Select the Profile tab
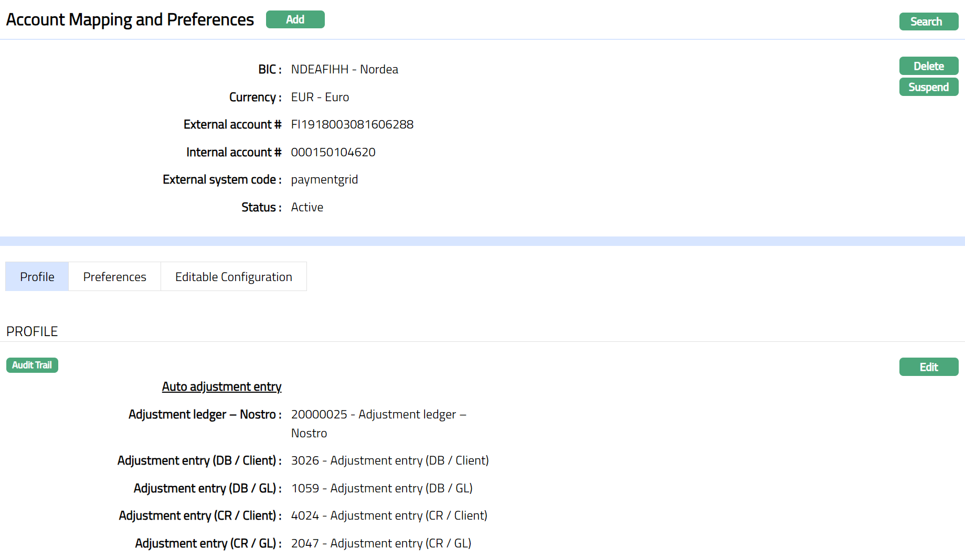This screenshot has width=965, height=560. click(37, 277)
